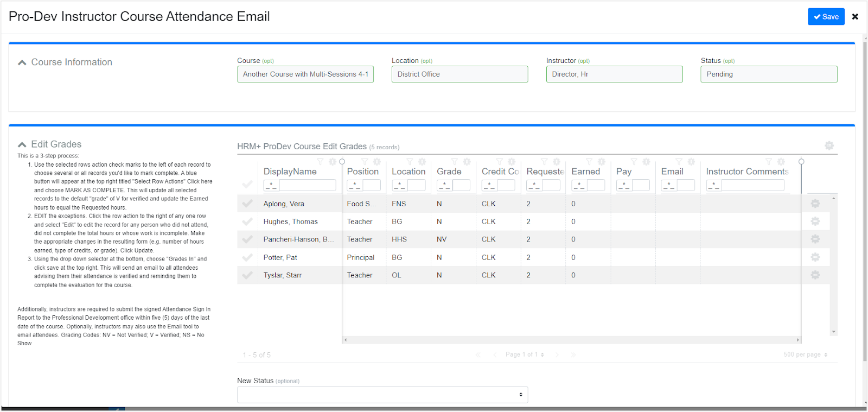
Task: Click the right column resize handle circle after Instructor Comments
Action: [x=801, y=162]
